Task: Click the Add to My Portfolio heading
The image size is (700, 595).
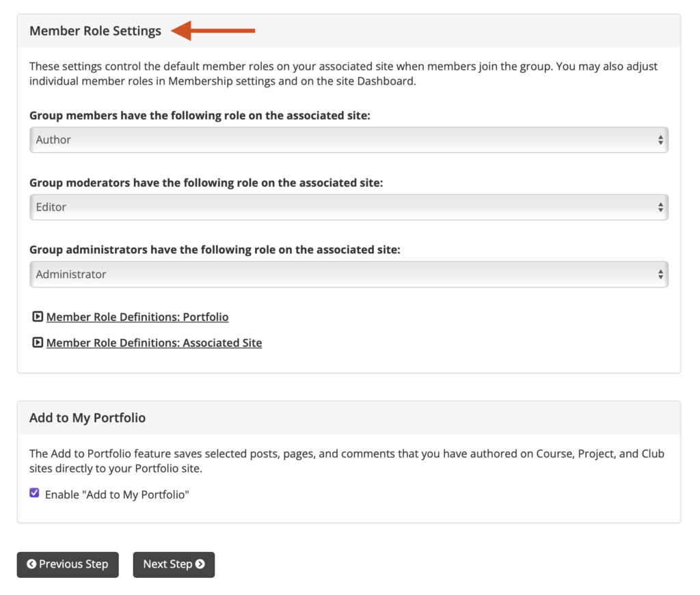Action: (x=87, y=418)
